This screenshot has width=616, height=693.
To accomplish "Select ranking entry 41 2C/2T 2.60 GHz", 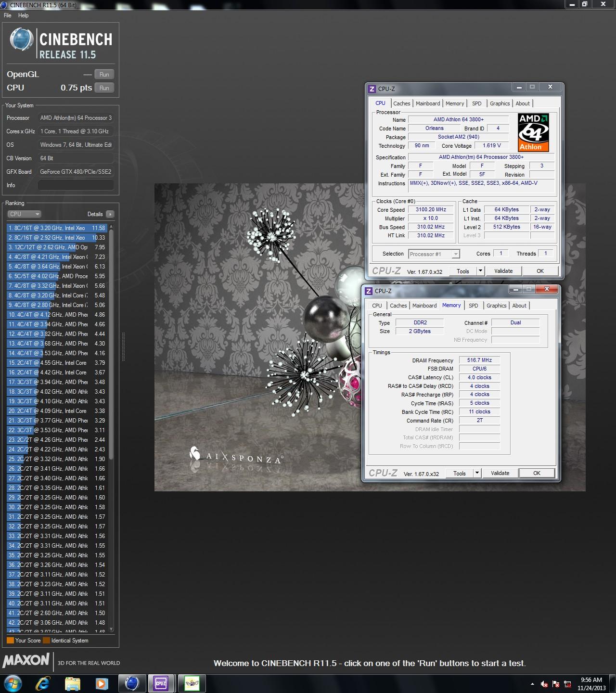I will [57, 613].
